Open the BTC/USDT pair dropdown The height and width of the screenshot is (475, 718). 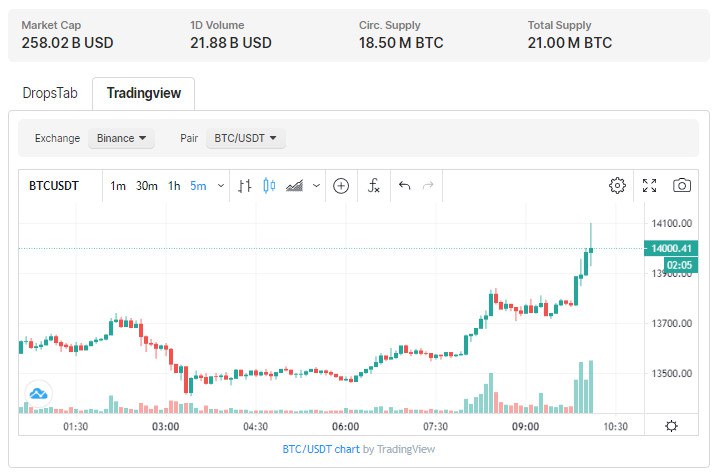pyautogui.click(x=245, y=138)
